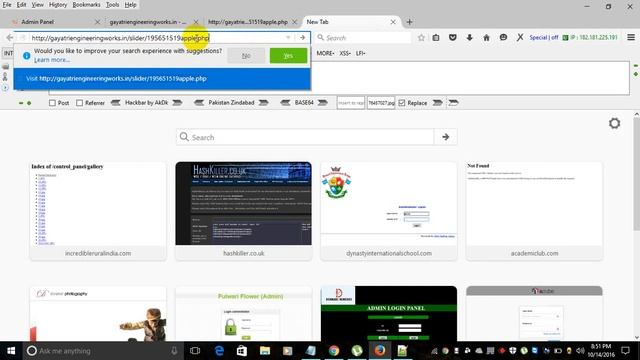Click the go arrow in address bar
Image resolution: width=640 pixels, height=360 pixels.
pos(302,38)
